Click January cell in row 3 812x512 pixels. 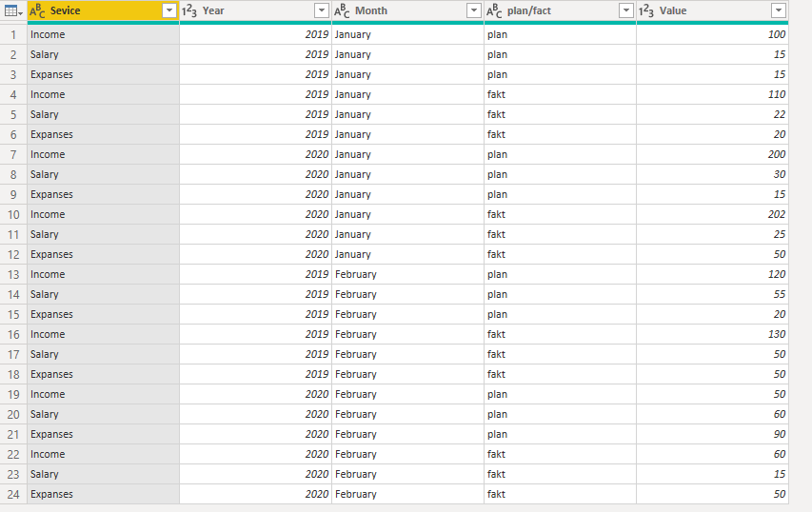pyautogui.click(x=407, y=74)
